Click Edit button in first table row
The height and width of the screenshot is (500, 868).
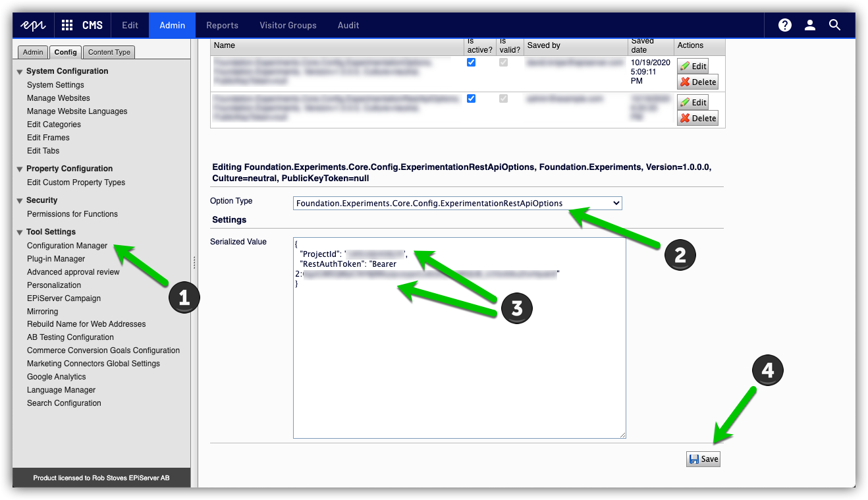pos(693,66)
